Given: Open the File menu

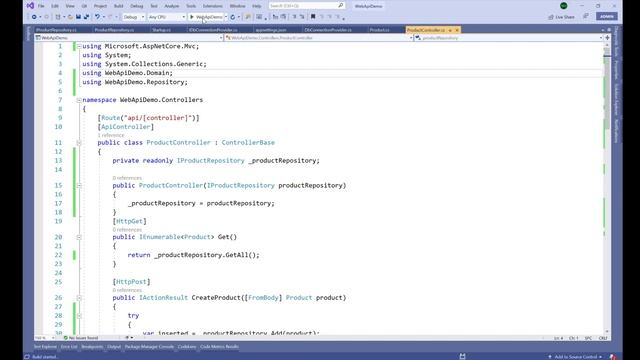Looking at the screenshot, I should pyautogui.click(x=41, y=6).
